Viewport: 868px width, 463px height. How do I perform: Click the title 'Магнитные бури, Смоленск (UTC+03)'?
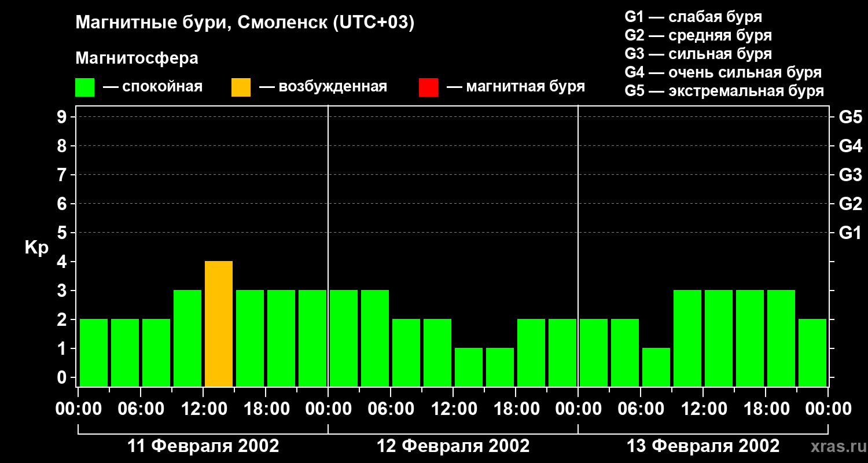245,23
